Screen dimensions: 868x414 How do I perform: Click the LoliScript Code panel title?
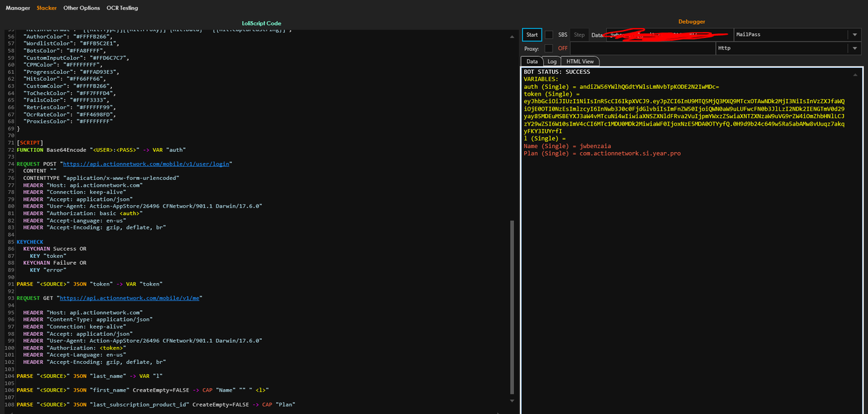261,23
